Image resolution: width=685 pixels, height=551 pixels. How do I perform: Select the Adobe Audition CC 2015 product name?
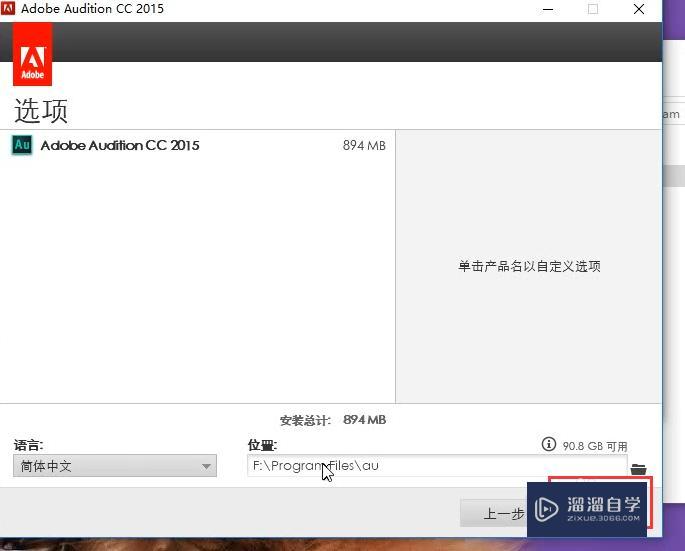[x=120, y=146]
